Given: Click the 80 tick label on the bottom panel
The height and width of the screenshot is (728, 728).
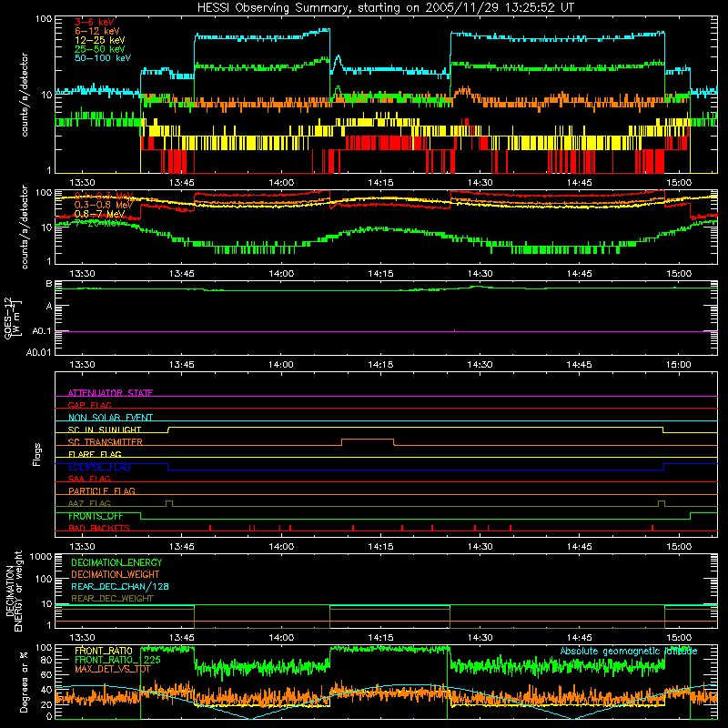Looking at the screenshot, I should coord(46,660).
